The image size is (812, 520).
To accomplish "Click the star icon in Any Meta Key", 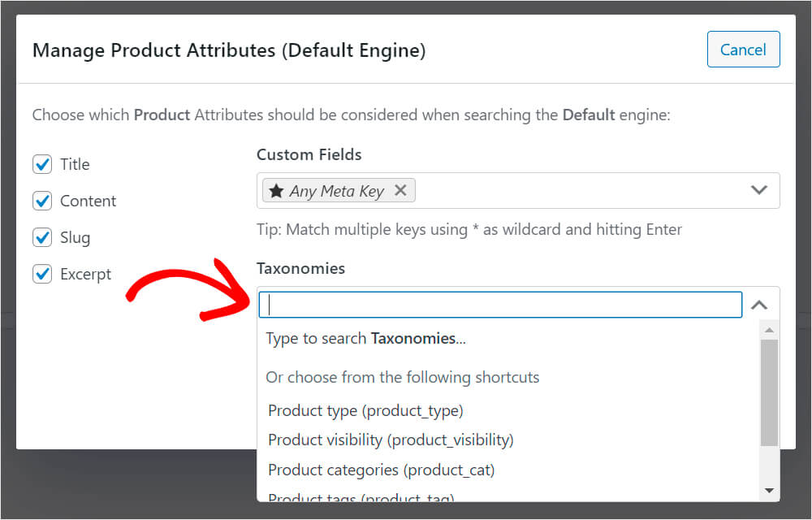I will tap(276, 191).
